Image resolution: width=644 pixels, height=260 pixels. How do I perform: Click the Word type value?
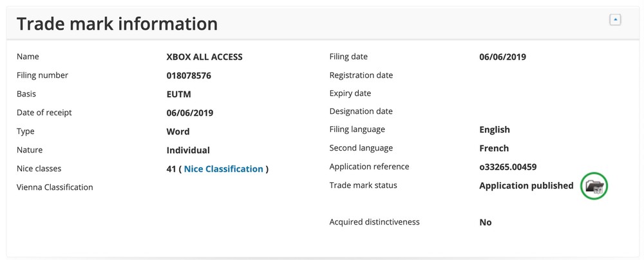pos(178,132)
